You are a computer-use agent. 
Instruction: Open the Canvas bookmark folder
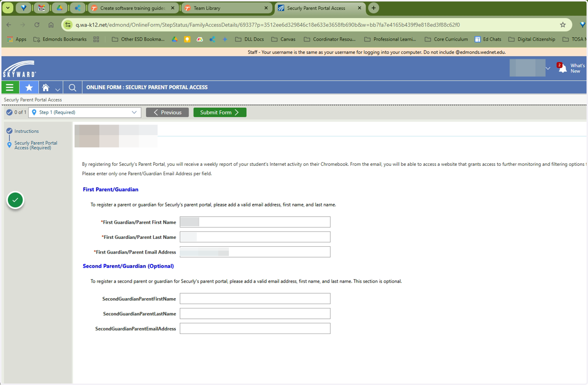(x=283, y=39)
